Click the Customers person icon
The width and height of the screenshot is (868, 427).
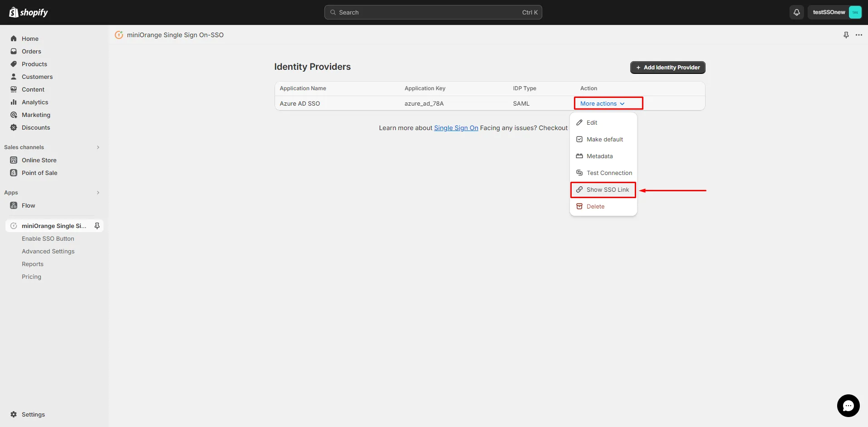(14, 77)
